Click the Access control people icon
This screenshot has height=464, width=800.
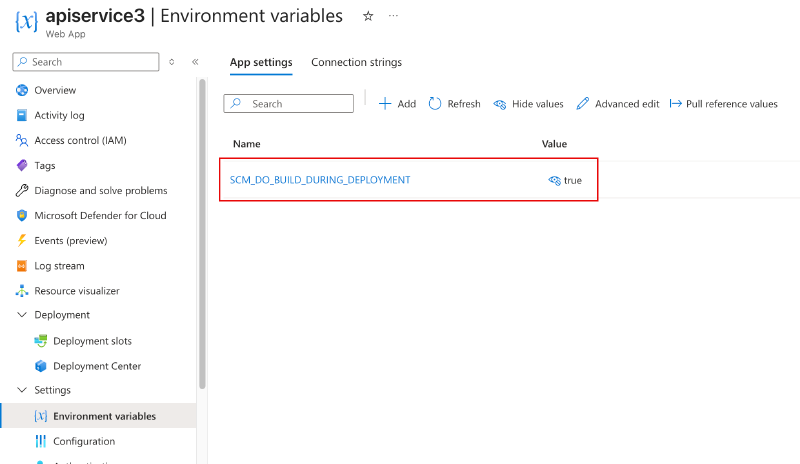click(x=22, y=140)
